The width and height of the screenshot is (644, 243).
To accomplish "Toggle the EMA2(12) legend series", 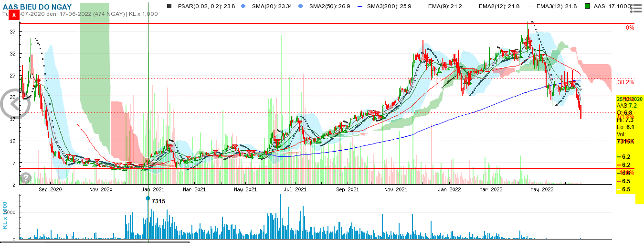I will [494, 6].
